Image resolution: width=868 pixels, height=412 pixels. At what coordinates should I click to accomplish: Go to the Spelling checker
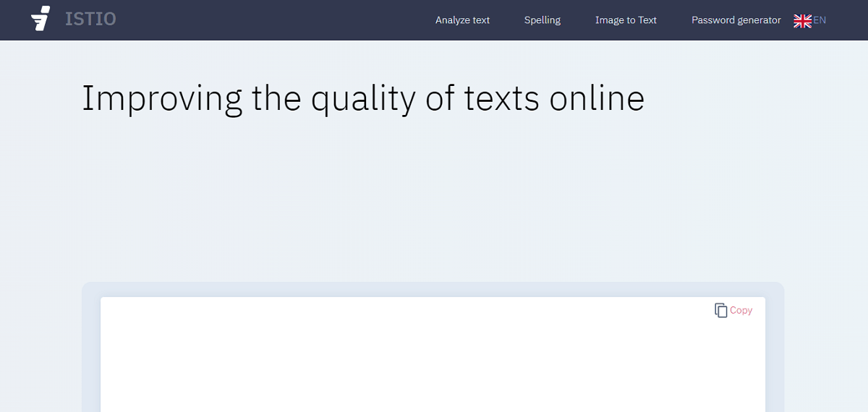click(542, 20)
